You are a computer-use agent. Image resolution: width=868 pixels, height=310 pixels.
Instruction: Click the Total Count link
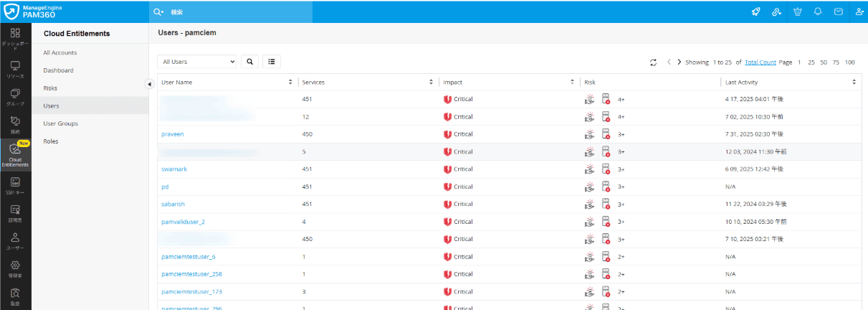760,62
